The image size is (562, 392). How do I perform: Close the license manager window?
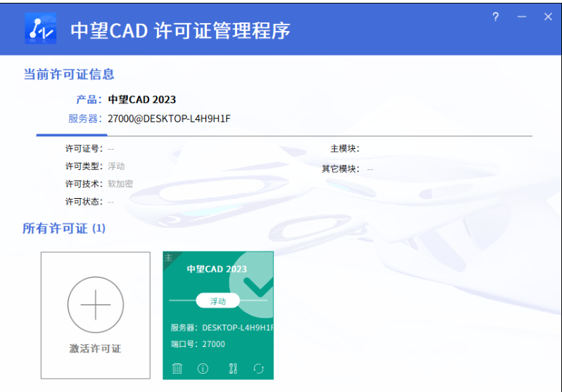coord(548,17)
